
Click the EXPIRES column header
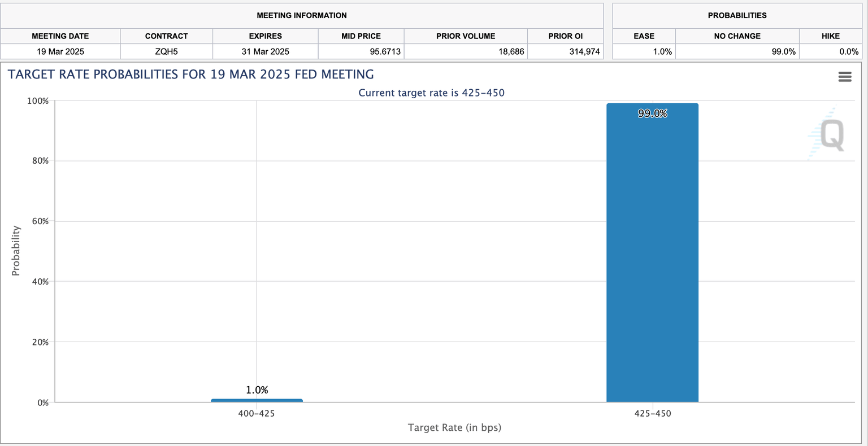pyautogui.click(x=264, y=36)
